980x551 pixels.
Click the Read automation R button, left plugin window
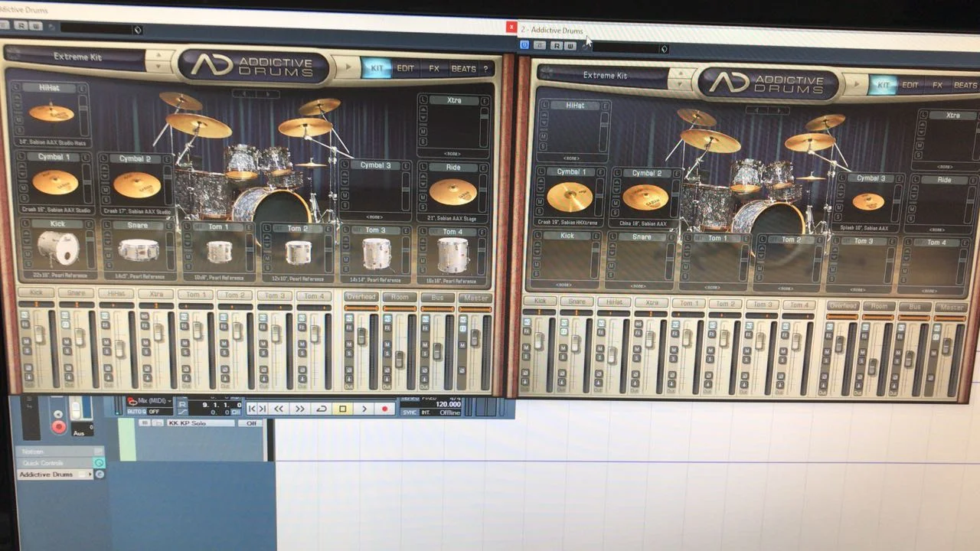tap(21, 24)
